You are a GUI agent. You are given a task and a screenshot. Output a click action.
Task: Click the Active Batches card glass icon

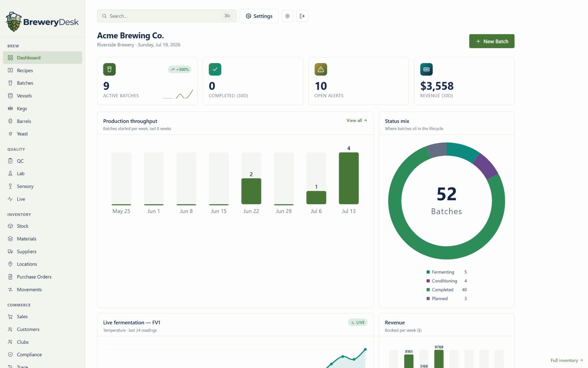(x=109, y=69)
